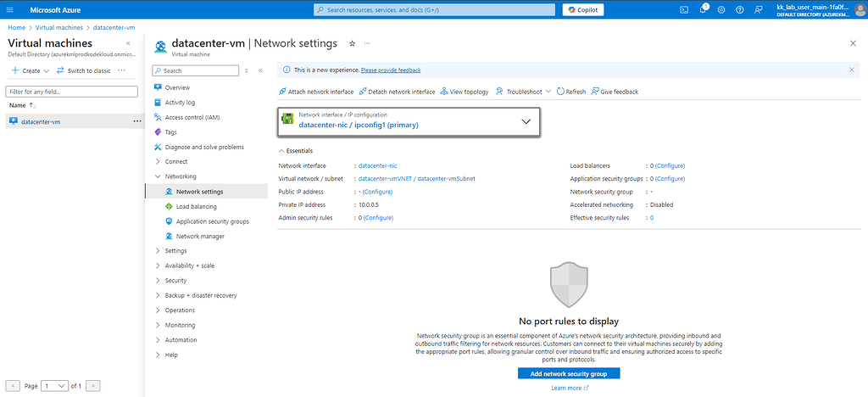
Task: Collapse the Essentials section
Action: click(282, 150)
